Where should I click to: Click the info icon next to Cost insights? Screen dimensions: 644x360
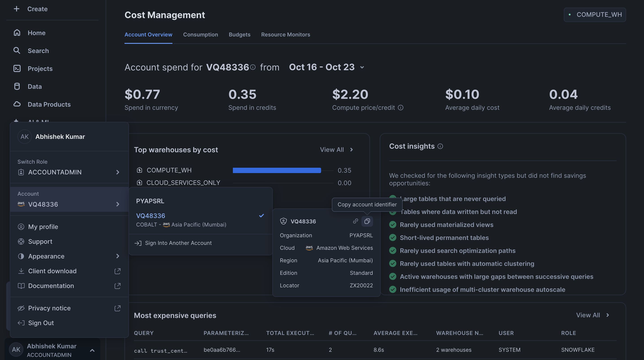pos(440,146)
